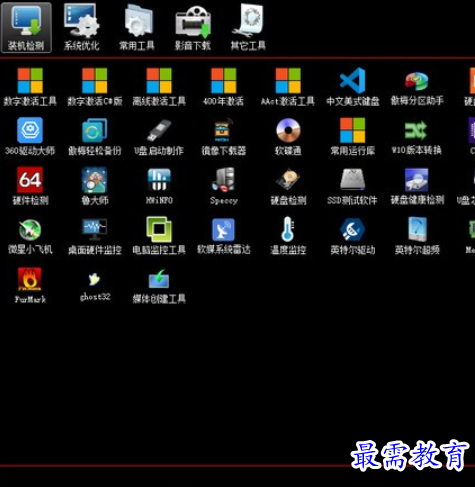Open 温度监控 thermometer tool

[x=288, y=236]
